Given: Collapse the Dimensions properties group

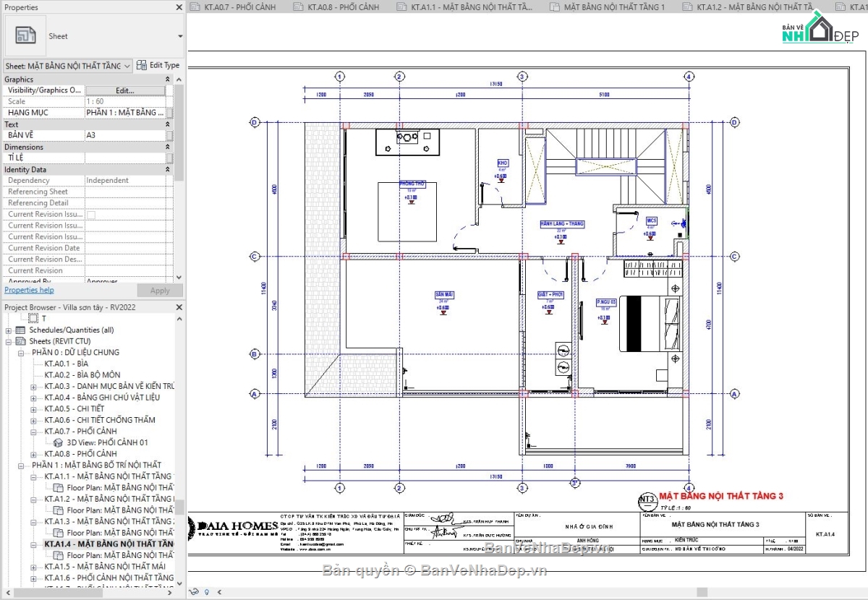Looking at the screenshot, I should (169, 147).
